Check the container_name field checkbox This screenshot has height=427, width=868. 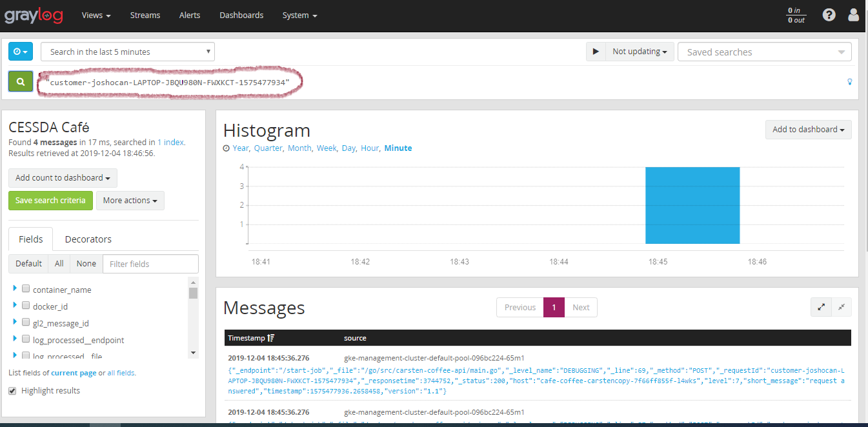coord(26,289)
